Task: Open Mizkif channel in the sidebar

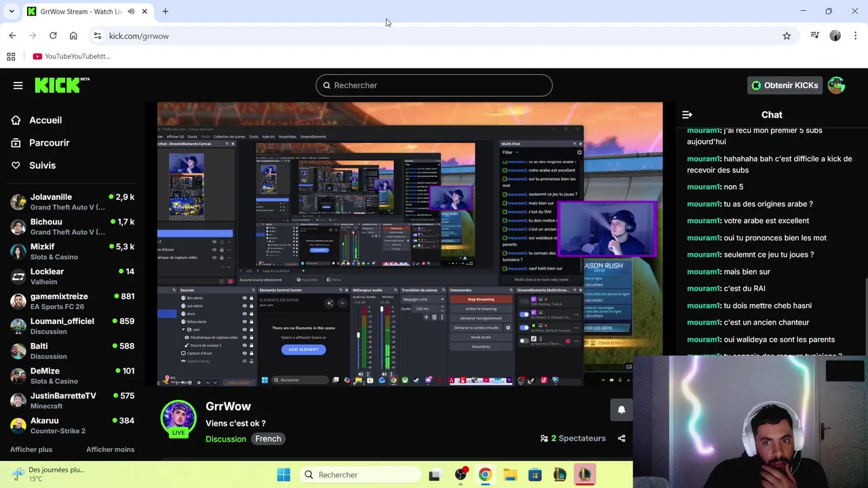Action: click(x=73, y=251)
